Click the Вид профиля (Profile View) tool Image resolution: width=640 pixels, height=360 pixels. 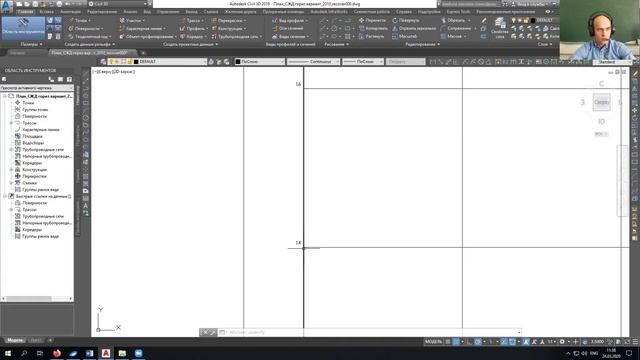tap(290, 20)
